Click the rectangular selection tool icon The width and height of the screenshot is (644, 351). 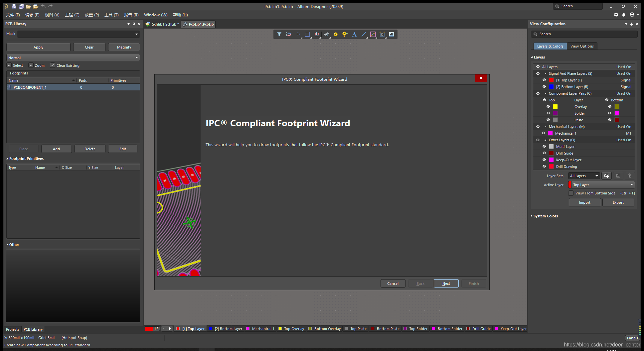(307, 34)
